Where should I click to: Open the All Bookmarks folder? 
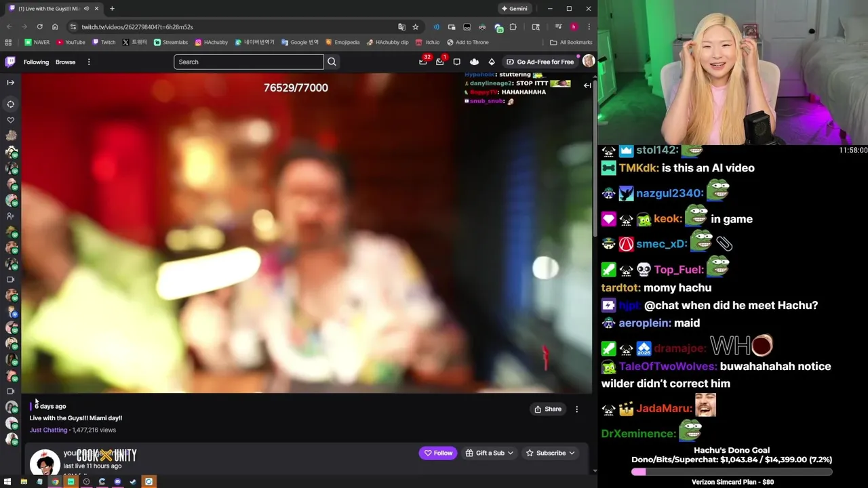point(571,42)
